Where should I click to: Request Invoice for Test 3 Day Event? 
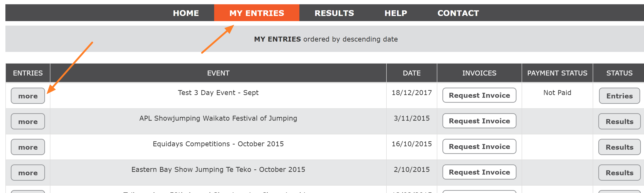point(479,95)
